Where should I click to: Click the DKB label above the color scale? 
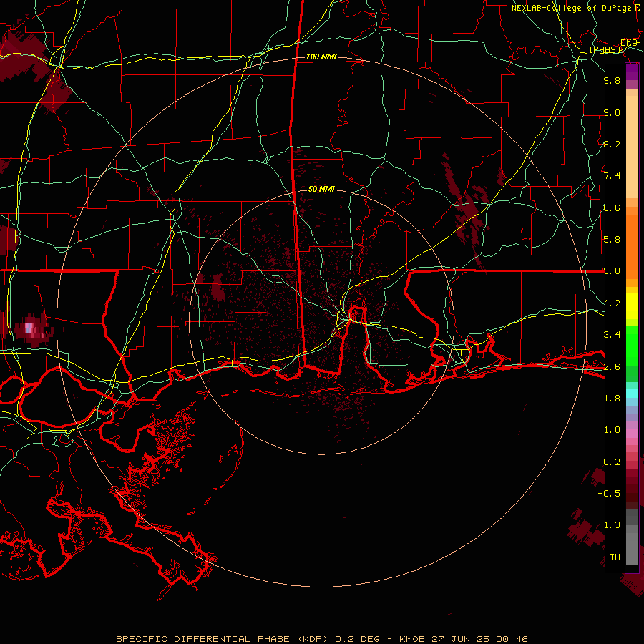628,43
